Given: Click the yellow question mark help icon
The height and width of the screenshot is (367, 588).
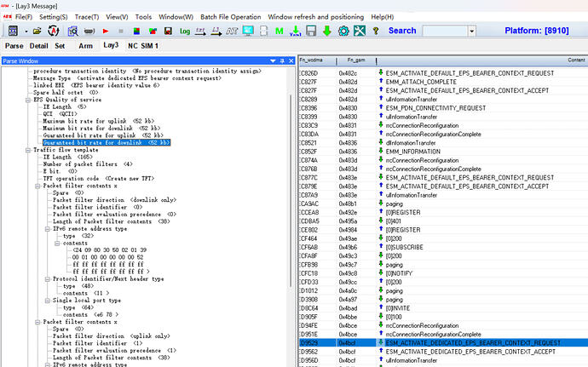Looking at the screenshot, I should pyautogui.click(x=375, y=32).
